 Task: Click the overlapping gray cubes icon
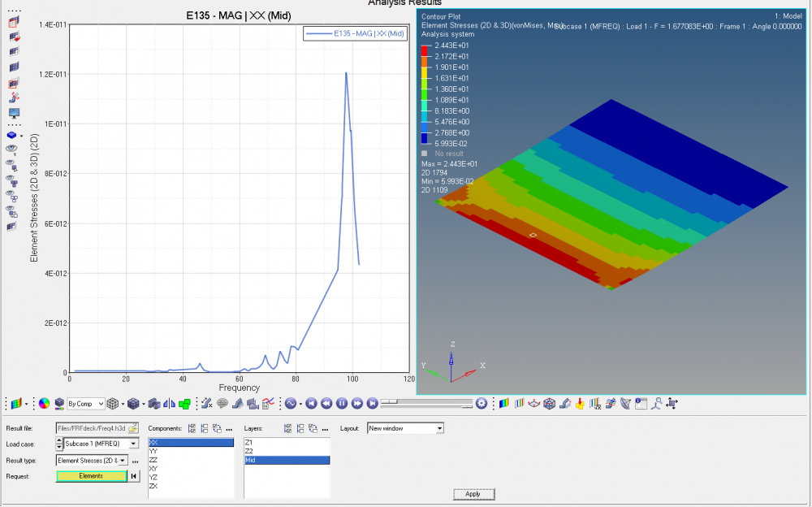pyautogui.click(x=153, y=403)
